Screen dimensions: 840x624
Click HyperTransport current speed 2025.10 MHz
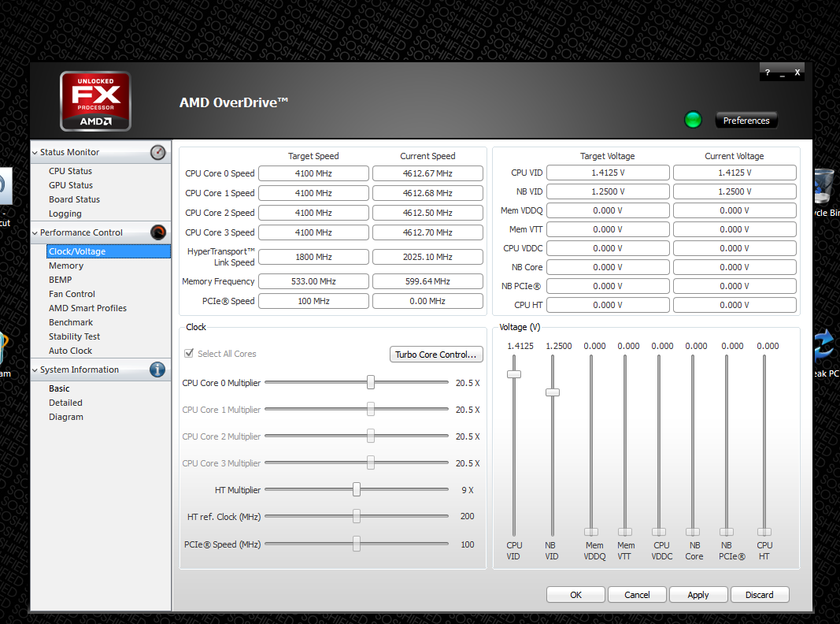(427, 257)
